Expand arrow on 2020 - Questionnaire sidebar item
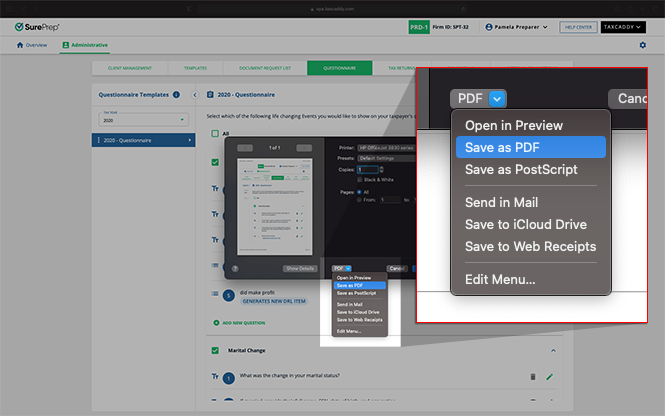 coord(190,140)
